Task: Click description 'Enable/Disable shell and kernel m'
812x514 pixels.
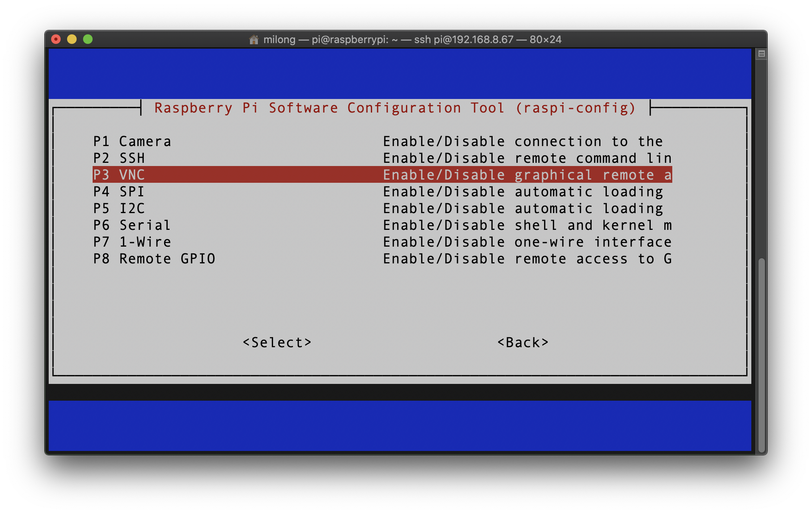Action: (527, 225)
